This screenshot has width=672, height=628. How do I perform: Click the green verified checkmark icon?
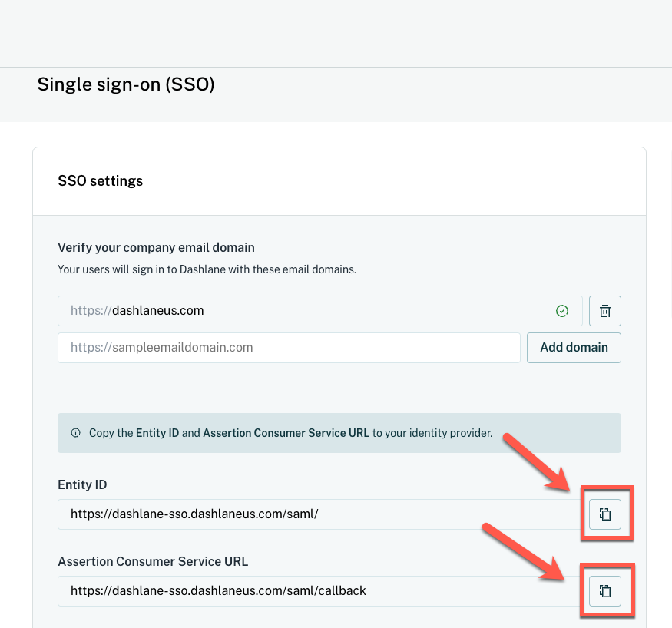click(562, 311)
